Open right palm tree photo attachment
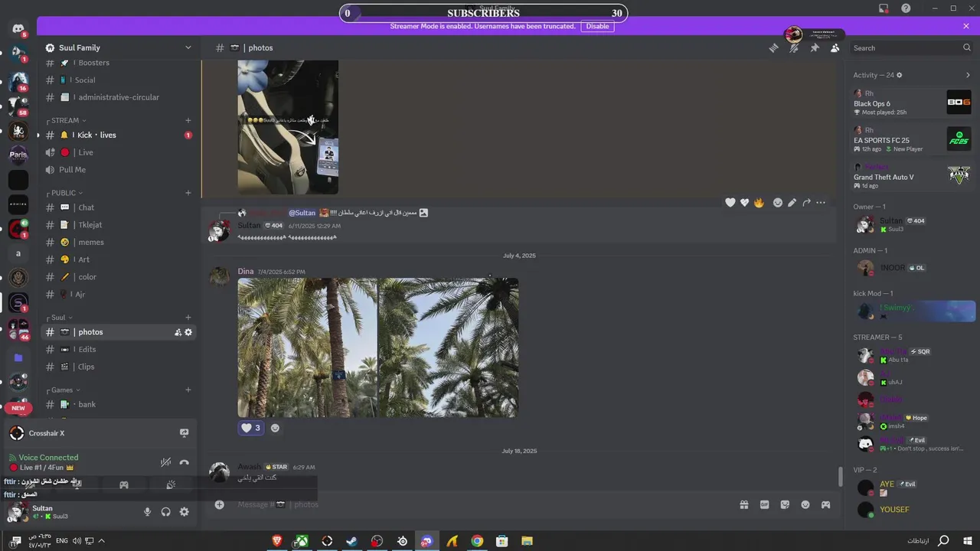The image size is (980, 551). (x=449, y=347)
